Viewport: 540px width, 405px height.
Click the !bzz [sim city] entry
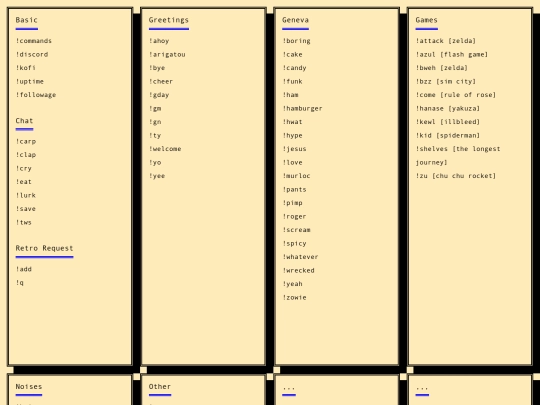click(x=446, y=82)
